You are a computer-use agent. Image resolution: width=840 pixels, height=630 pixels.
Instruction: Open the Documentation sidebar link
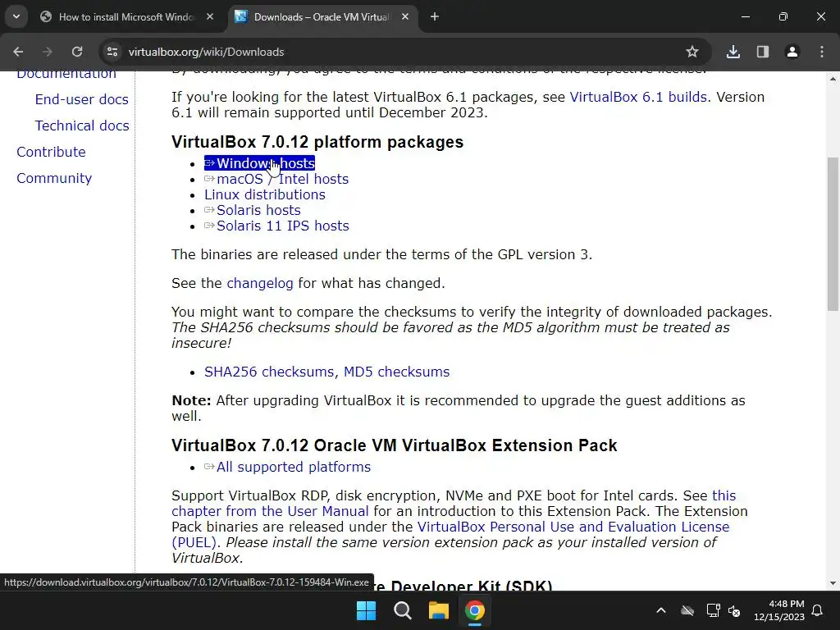point(66,75)
